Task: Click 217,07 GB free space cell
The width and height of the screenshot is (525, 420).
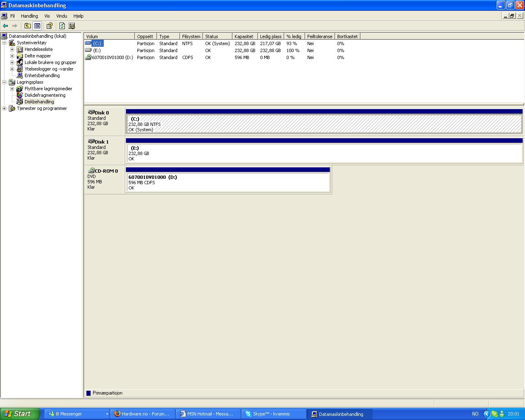Action: [270, 43]
